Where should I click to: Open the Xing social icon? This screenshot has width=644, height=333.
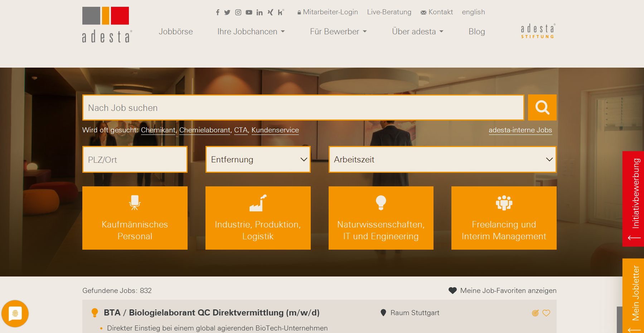[270, 13]
